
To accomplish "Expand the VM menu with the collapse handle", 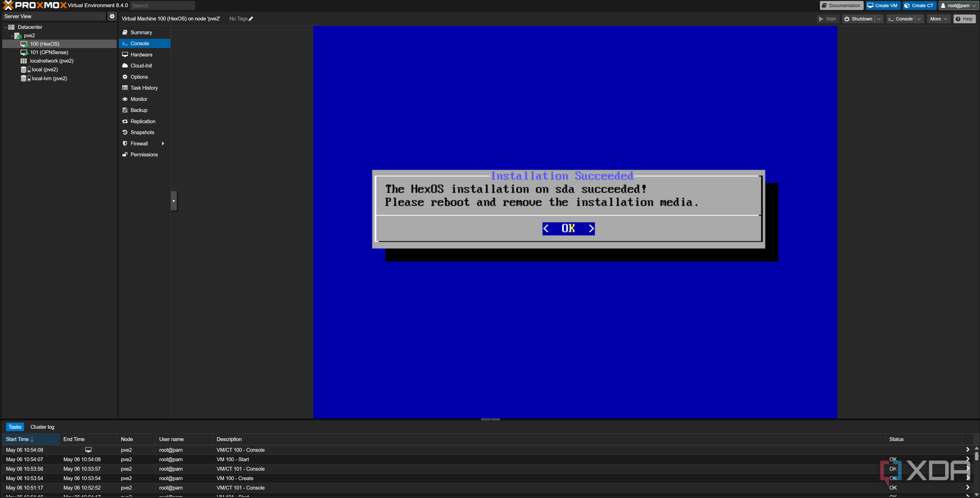I will tap(174, 201).
